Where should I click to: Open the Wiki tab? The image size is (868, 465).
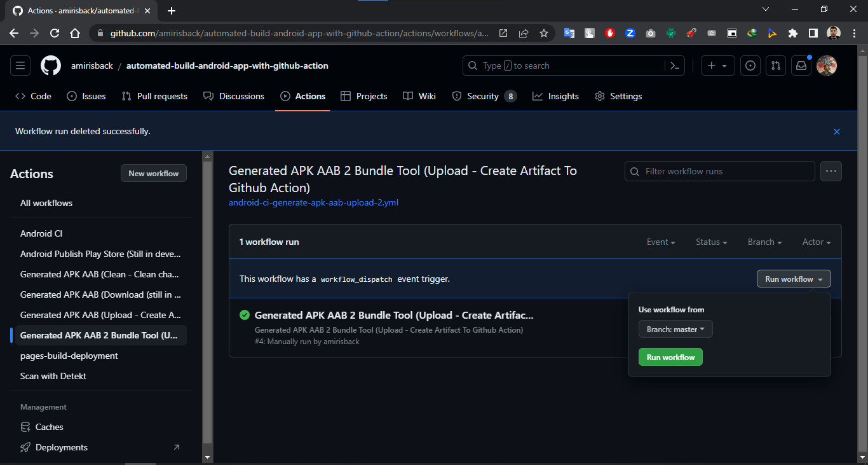click(419, 96)
